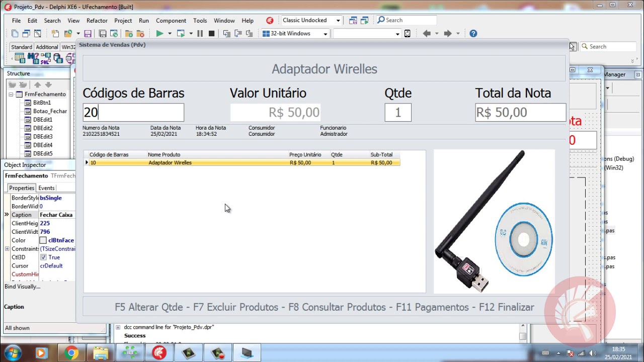Collapse the FrmFechamento tree node
Screen dimensions: 644x362
coord(11,94)
